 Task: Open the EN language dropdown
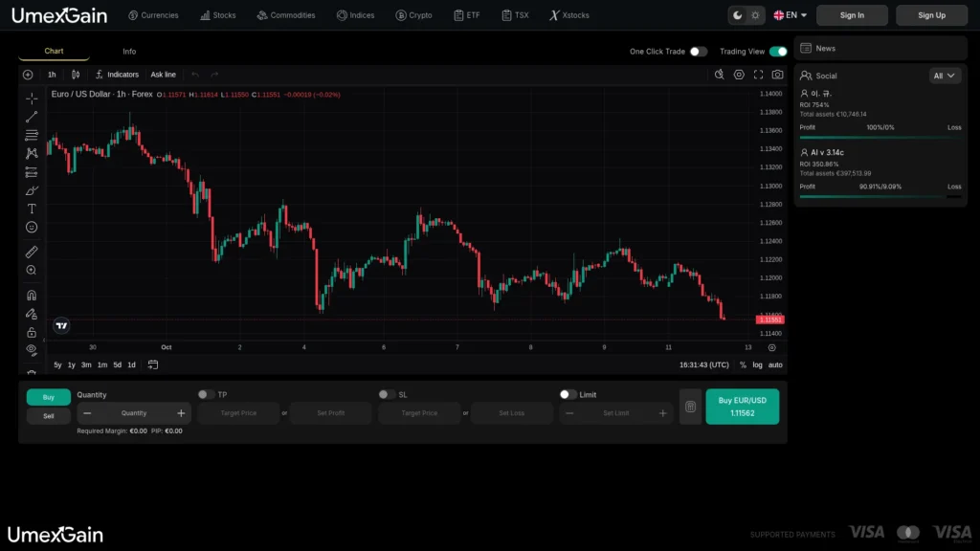click(x=790, y=15)
